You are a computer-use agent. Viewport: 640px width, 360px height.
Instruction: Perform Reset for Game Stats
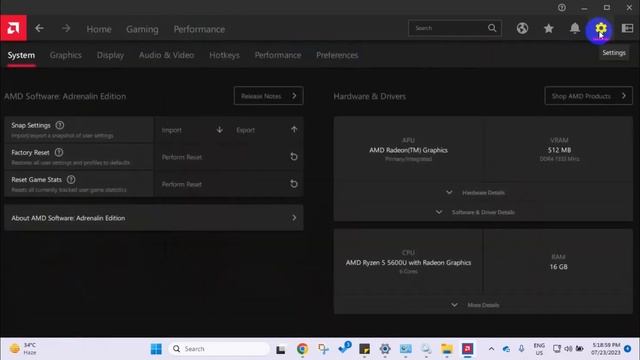point(229,184)
